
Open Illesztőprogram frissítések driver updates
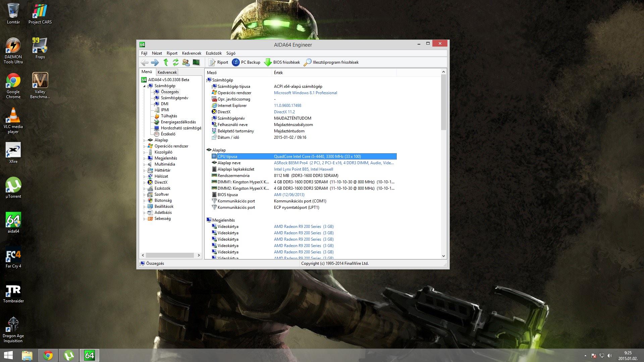[x=331, y=62]
